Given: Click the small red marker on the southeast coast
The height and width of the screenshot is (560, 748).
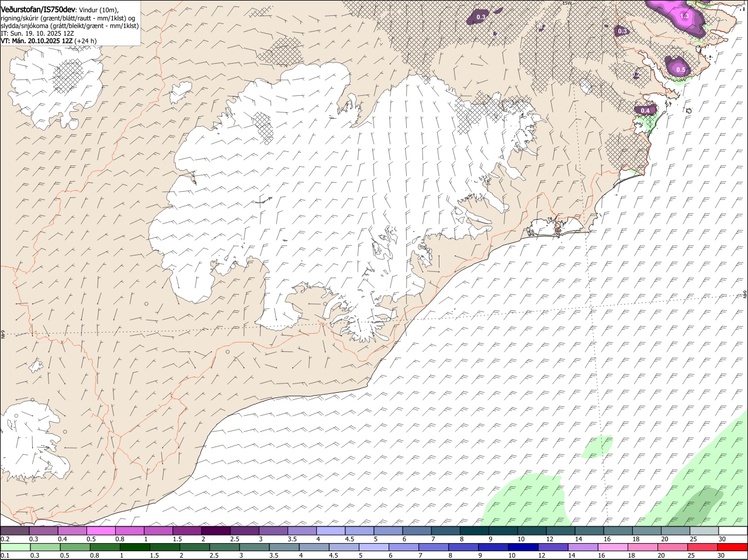Looking at the screenshot, I should (557, 230).
